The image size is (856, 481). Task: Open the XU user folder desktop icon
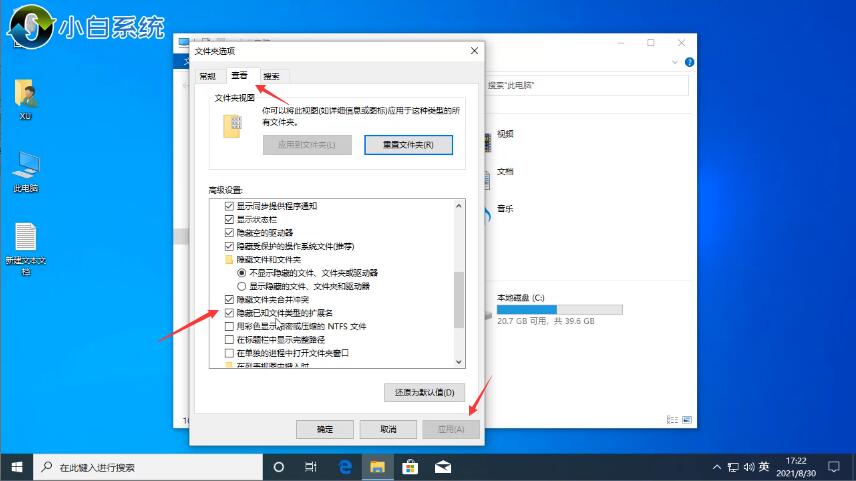(25, 98)
